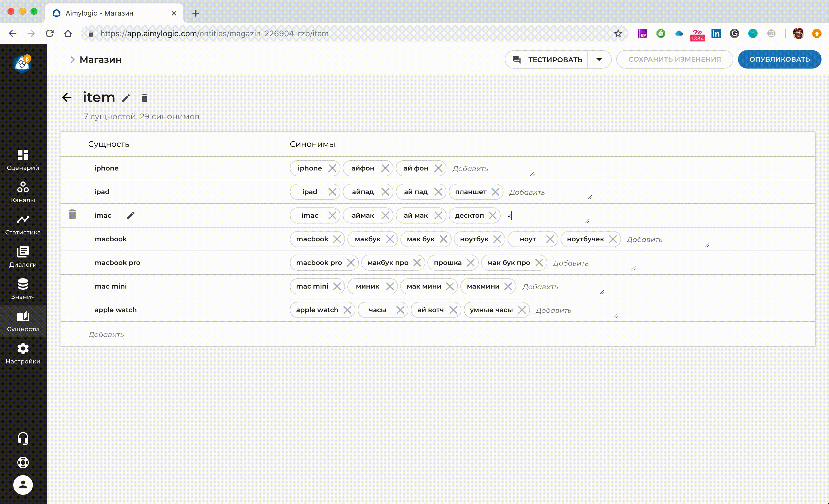Edit the imac entity name pencil
This screenshot has width=829, height=504.
tap(130, 215)
